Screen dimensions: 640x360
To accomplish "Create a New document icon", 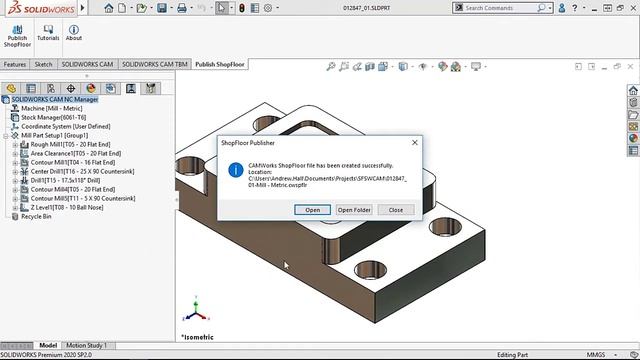I will 122,8.
